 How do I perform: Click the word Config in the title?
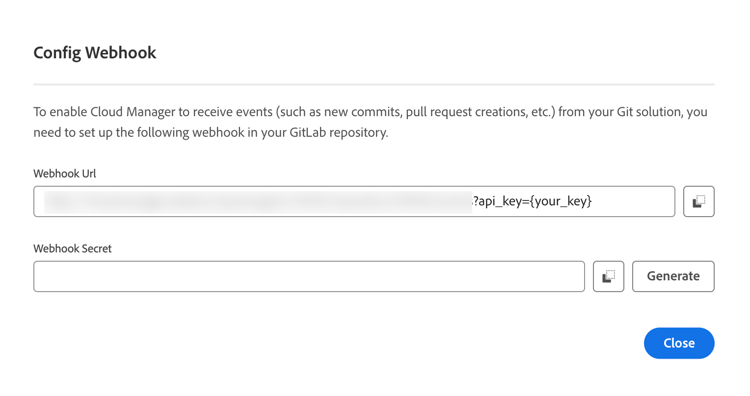pos(57,53)
